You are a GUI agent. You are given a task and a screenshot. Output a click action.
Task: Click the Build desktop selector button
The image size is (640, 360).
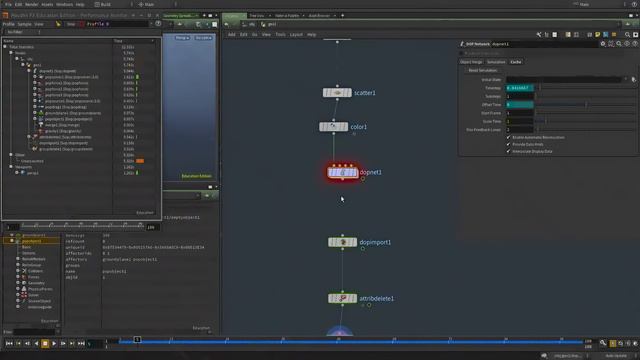[103, 4]
